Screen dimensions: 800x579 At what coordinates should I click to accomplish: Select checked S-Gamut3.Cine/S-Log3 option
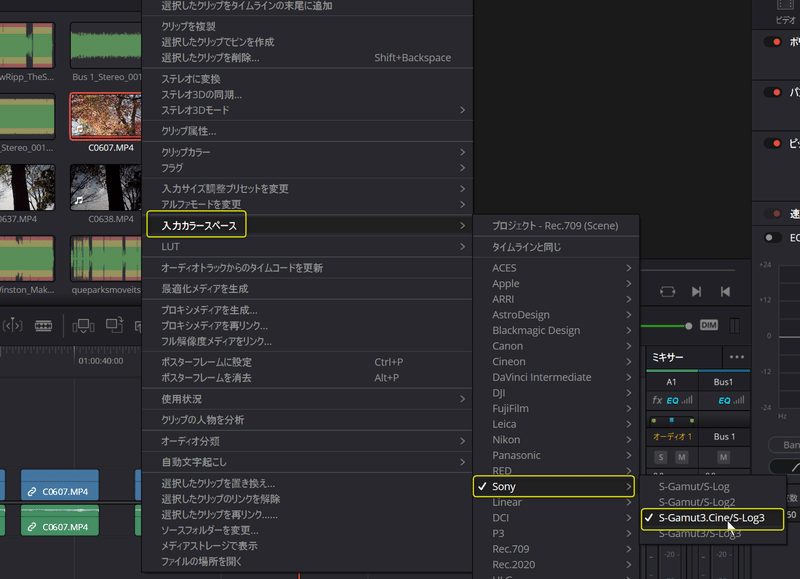pyautogui.click(x=713, y=518)
